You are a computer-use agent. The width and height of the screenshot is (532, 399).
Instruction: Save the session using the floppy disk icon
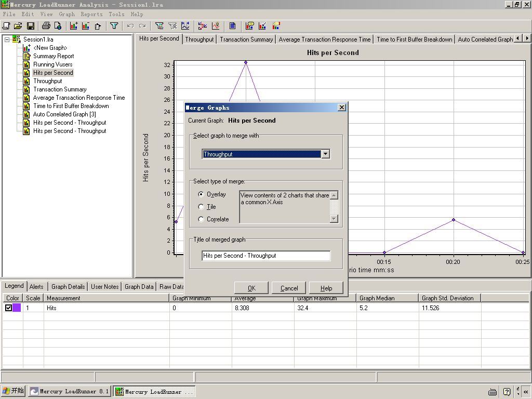point(30,26)
